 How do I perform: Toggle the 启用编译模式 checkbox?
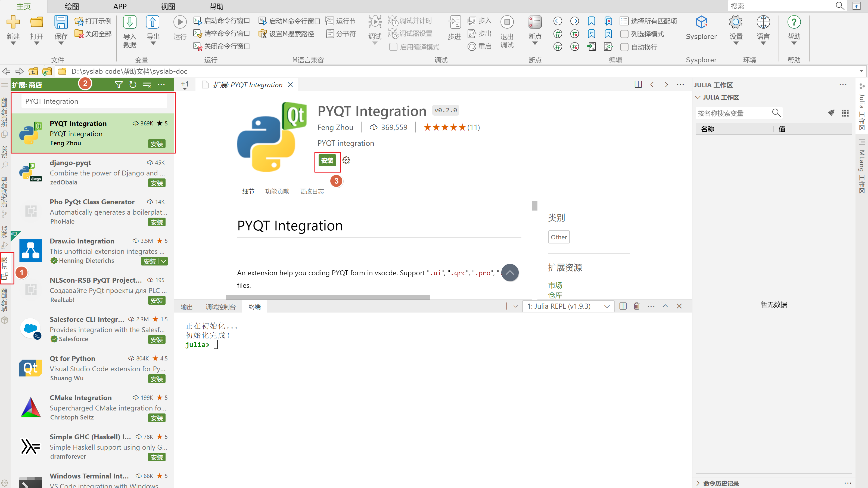pyautogui.click(x=393, y=47)
